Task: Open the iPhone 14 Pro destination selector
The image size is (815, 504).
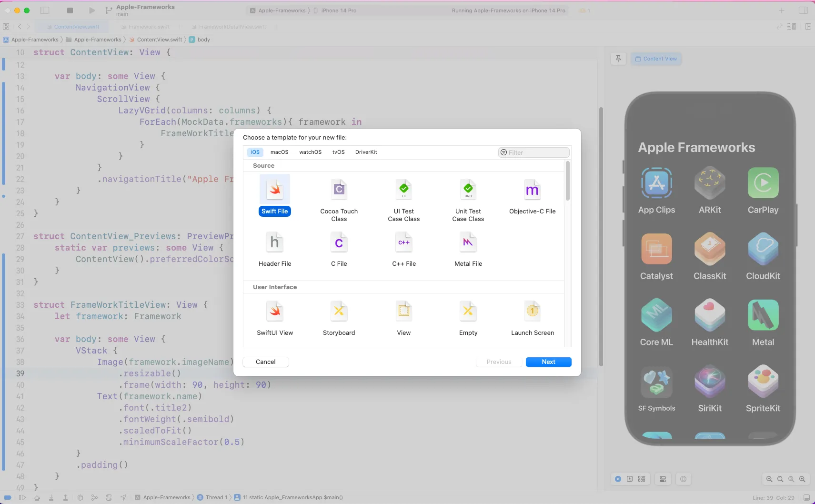Action: 335,10
